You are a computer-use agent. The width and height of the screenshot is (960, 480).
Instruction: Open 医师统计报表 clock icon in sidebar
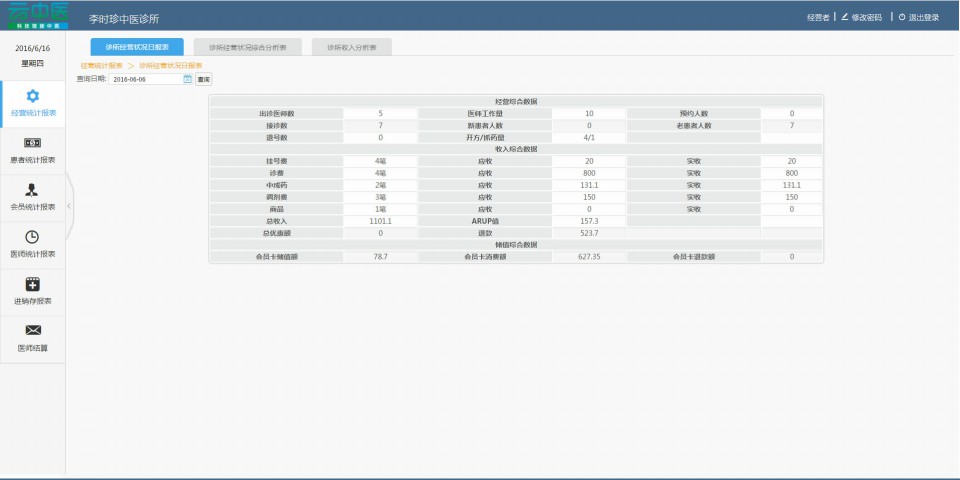32,236
